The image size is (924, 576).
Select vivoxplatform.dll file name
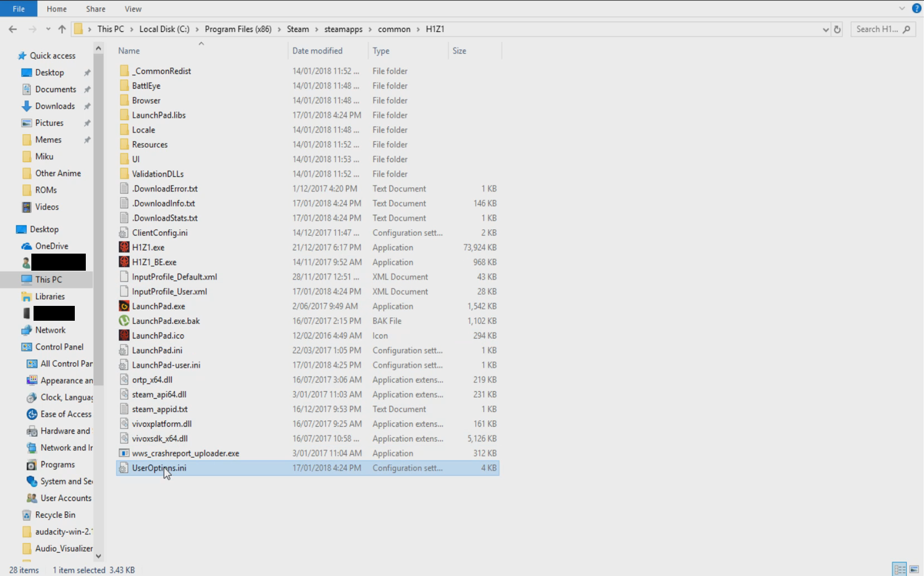(x=162, y=424)
